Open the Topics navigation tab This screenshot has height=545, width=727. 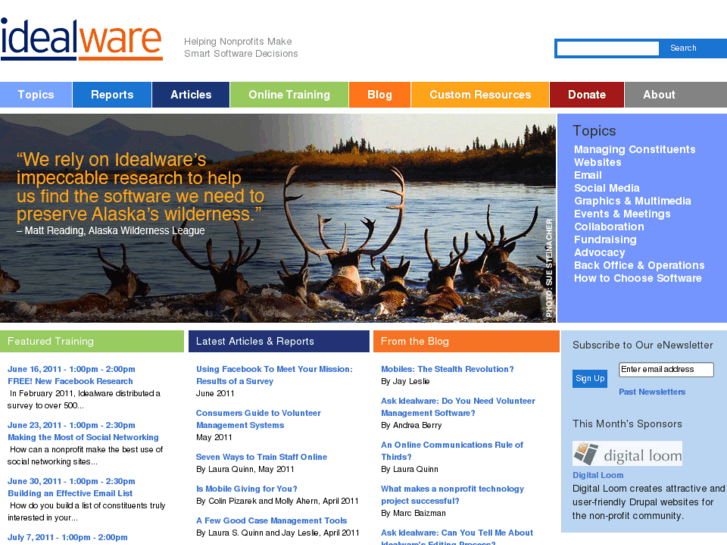36,95
